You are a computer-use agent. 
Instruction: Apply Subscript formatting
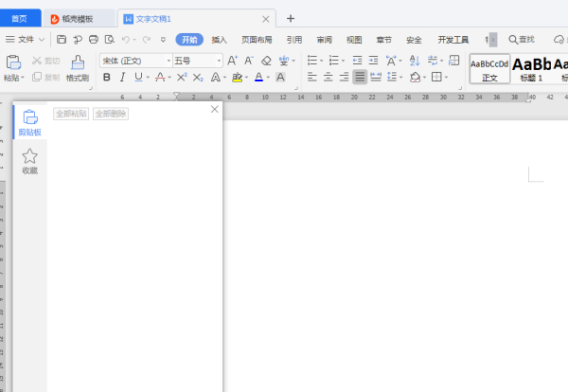pos(198,77)
